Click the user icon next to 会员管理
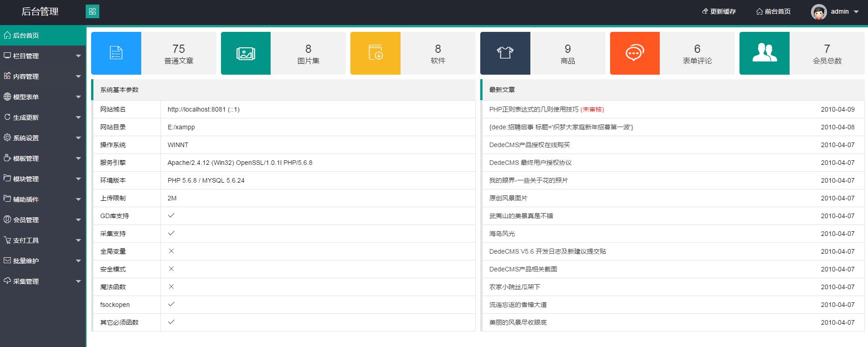This screenshot has width=868, height=347. [x=7, y=219]
